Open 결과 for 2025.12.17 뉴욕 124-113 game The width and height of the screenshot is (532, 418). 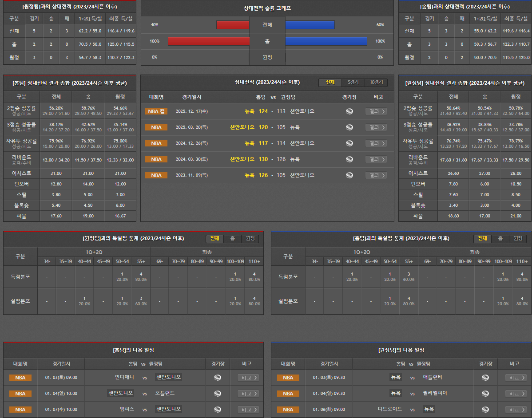[x=376, y=111]
